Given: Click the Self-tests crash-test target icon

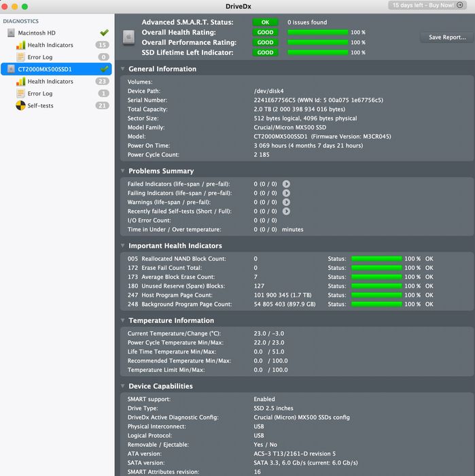Looking at the screenshot, I should [20, 105].
